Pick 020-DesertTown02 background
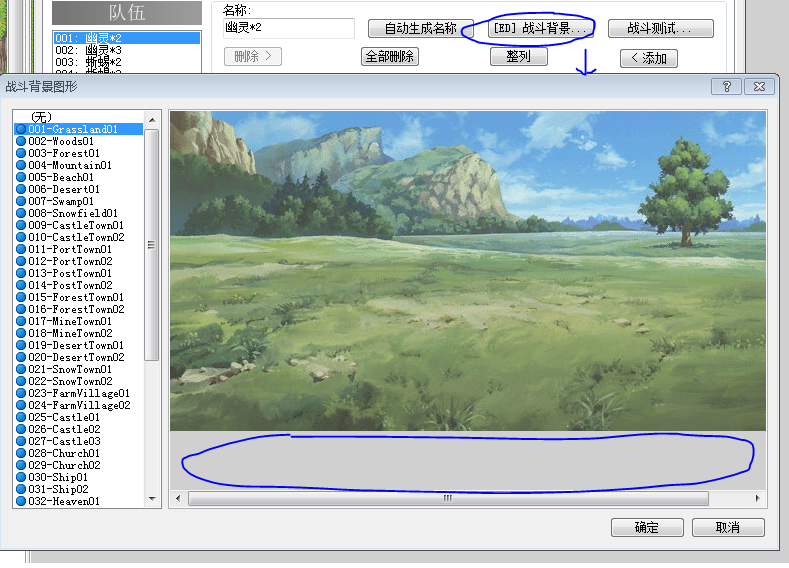The width and height of the screenshot is (789, 568). (78, 357)
